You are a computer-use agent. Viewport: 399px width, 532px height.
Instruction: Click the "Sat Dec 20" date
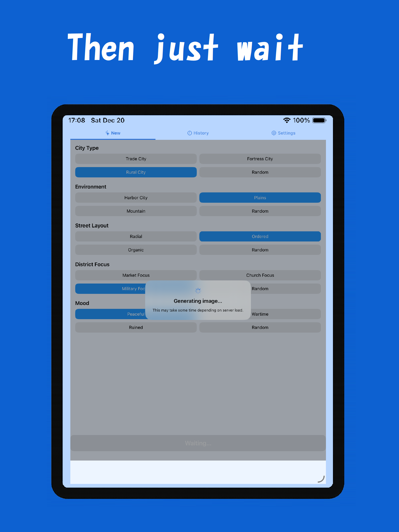tap(108, 120)
